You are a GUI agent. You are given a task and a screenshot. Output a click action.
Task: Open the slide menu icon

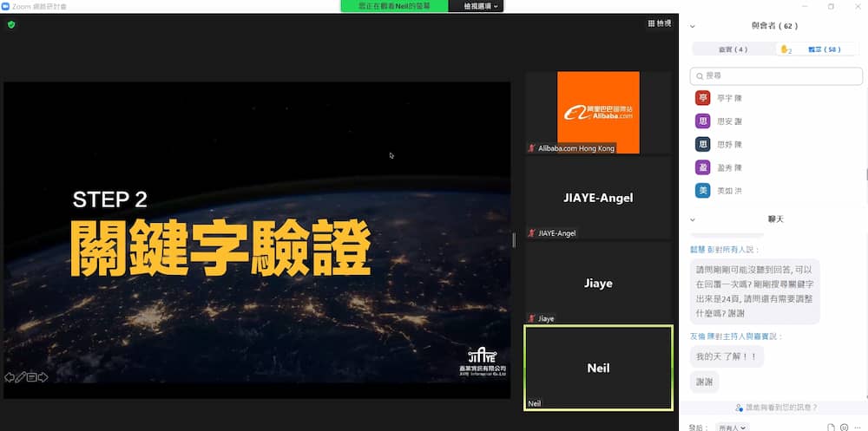point(32,377)
